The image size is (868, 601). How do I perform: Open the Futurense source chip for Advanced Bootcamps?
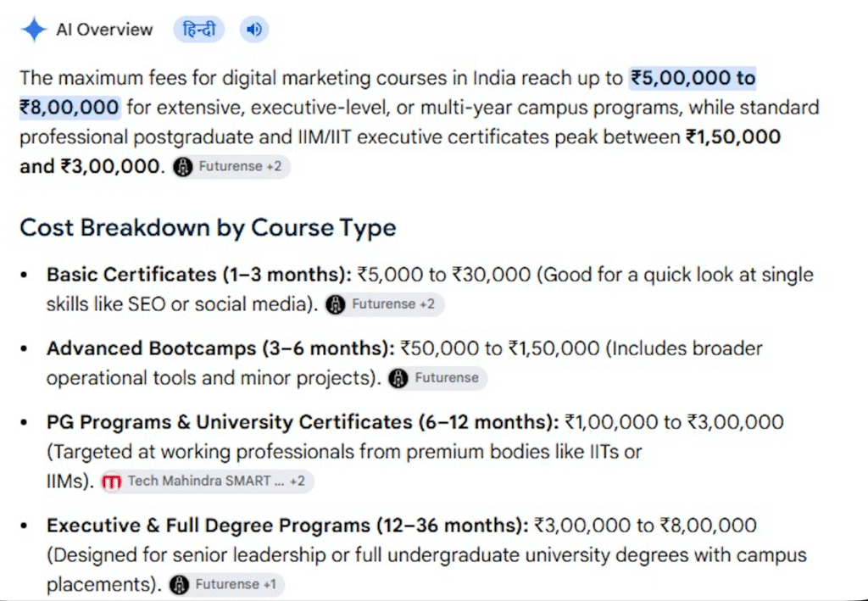point(437,378)
